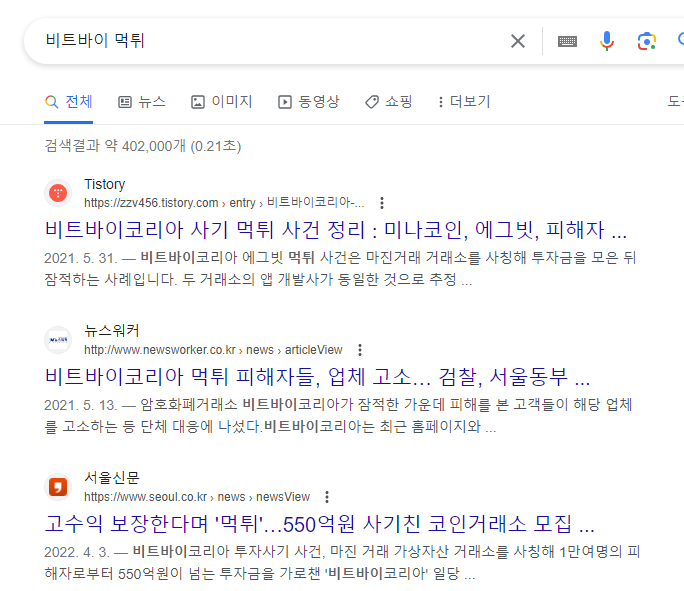Start voice search with the microphone icon
This screenshot has width=684, height=591.
(x=606, y=41)
